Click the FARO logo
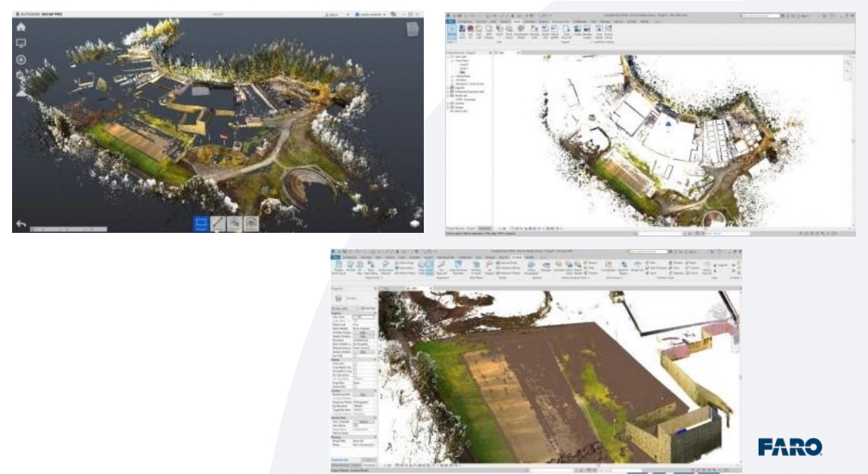This screenshot has width=868, height=474. (x=790, y=447)
